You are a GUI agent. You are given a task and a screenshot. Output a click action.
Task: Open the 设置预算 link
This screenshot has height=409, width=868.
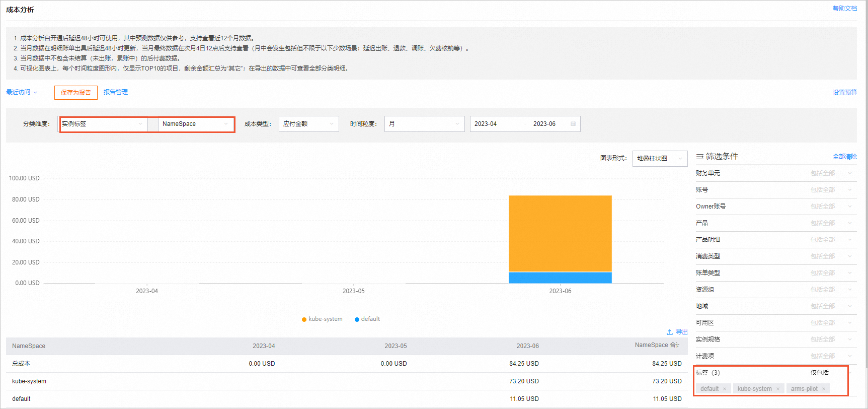(845, 93)
